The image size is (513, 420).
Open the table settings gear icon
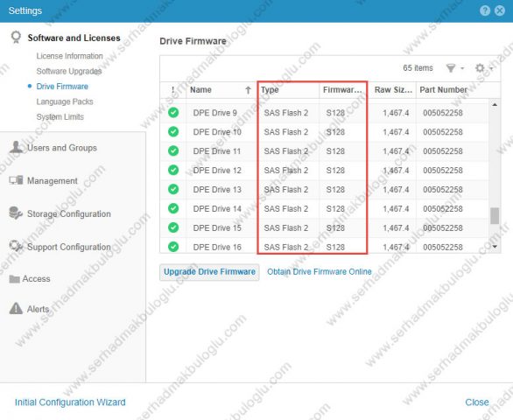coord(480,68)
